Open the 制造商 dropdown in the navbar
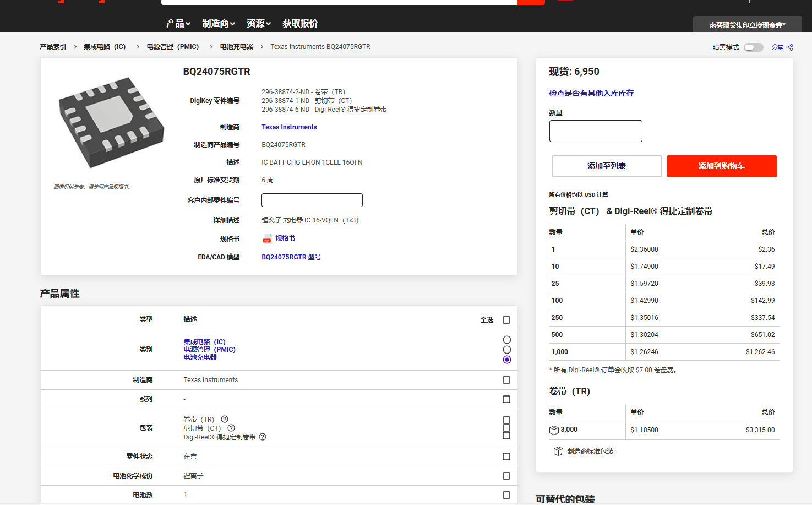Screen dimensions: 812x505 [218, 23]
